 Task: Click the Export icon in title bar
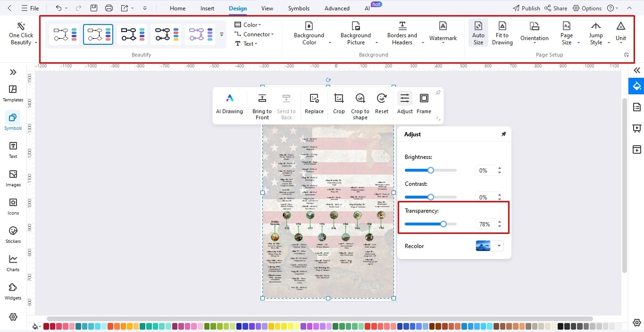[125, 8]
